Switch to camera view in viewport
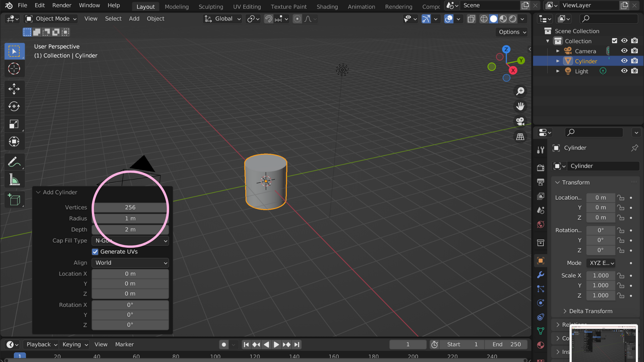 pyautogui.click(x=520, y=121)
